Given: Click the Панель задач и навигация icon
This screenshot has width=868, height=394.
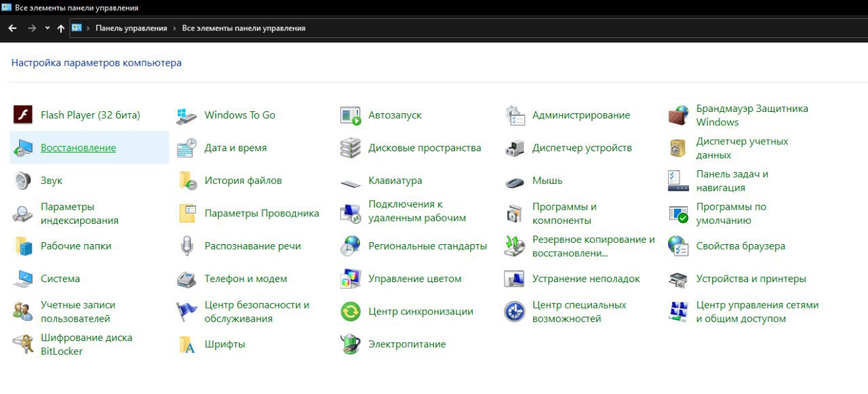Looking at the screenshot, I should click(679, 180).
